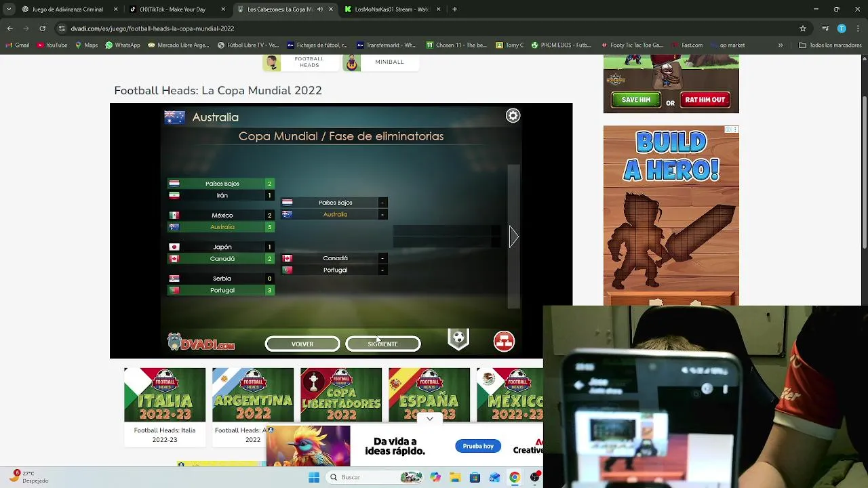Reload the page

[x=42, y=28]
